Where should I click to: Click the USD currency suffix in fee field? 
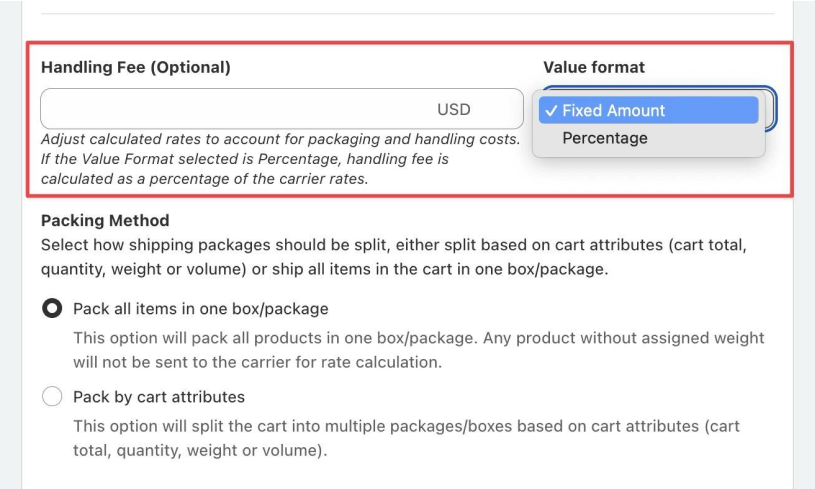pyautogui.click(x=454, y=109)
